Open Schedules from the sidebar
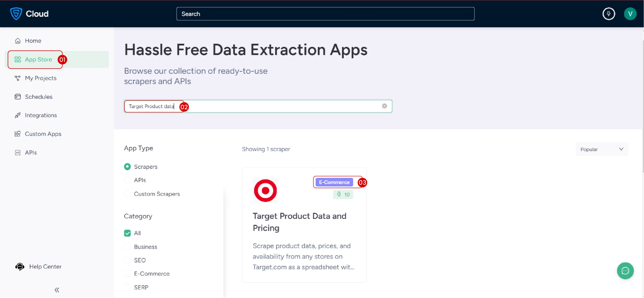This screenshot has height=298, width=644. point(38,97)
